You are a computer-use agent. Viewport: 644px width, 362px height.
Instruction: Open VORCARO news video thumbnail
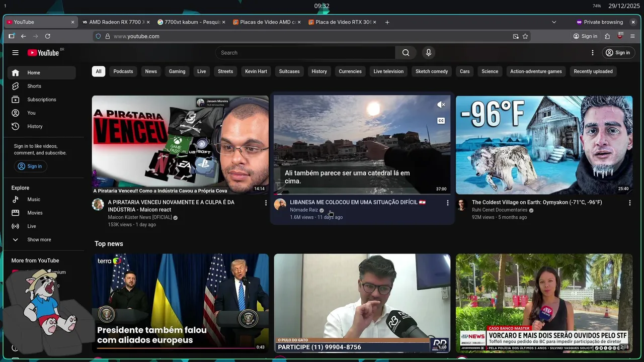coord(544,303)
